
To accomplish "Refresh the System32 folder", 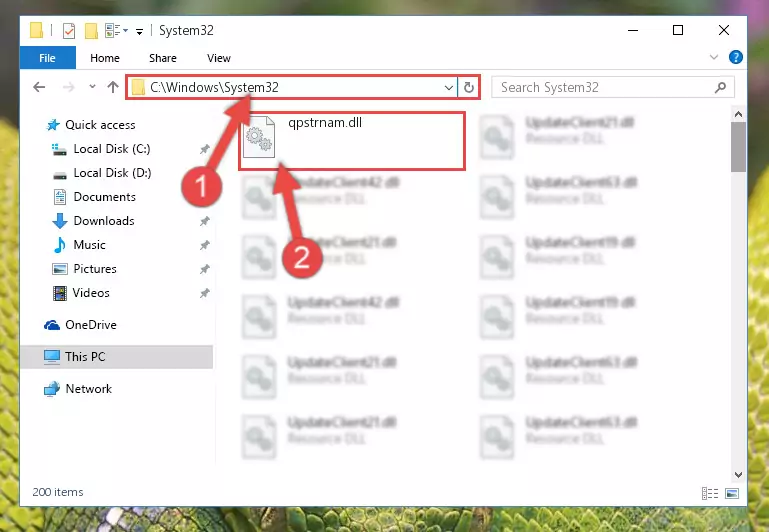I will tap(469, 88).
